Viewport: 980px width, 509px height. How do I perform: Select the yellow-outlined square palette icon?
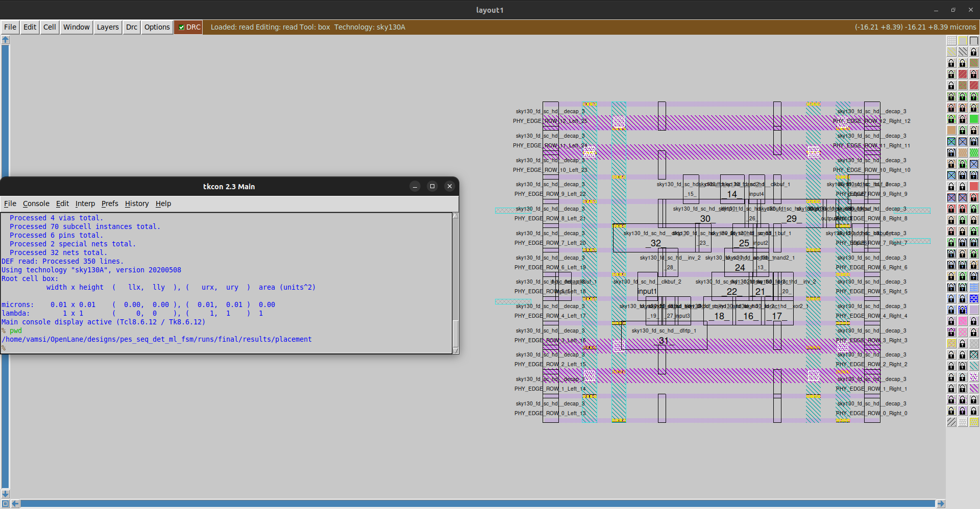tap(963, 41)
